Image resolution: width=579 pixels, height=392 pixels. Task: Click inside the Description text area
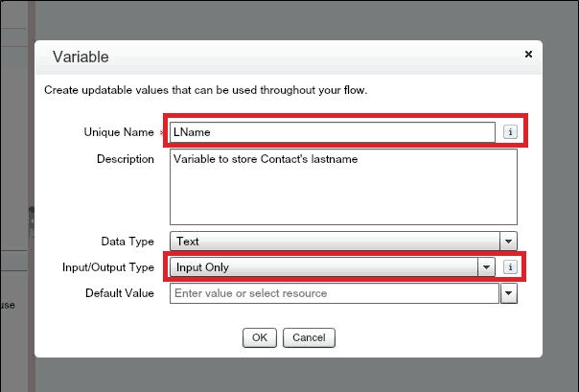pyautogui.click(x=343, y=185)
